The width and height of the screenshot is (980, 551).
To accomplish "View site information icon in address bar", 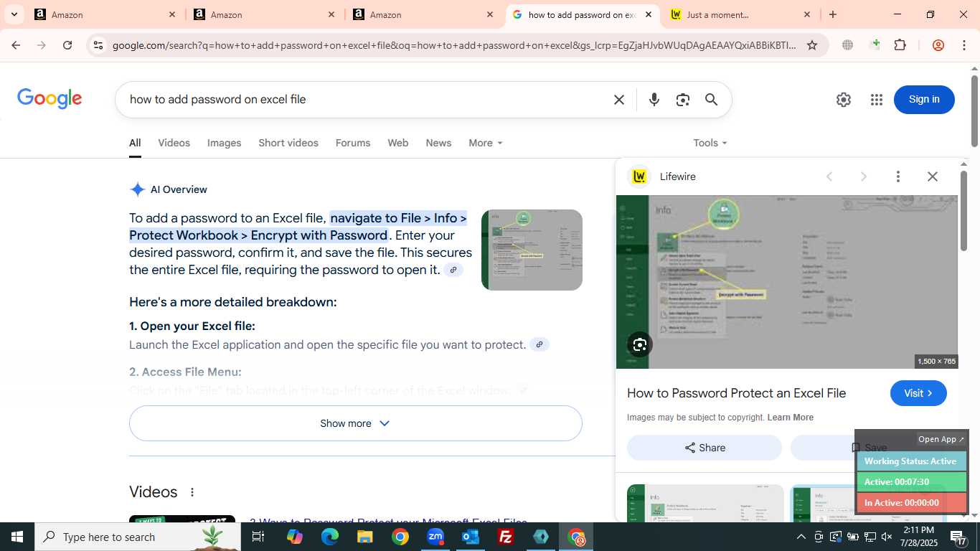I will click(x=98, y=45).
